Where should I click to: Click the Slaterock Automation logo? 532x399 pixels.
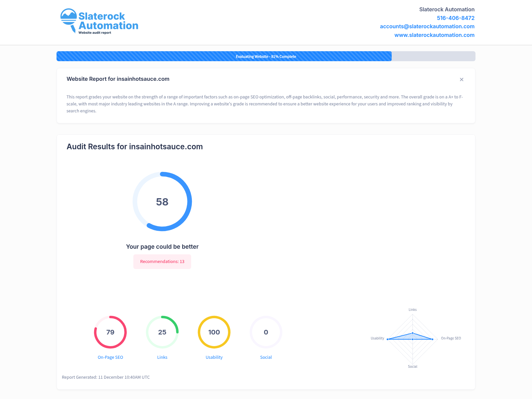99,21
